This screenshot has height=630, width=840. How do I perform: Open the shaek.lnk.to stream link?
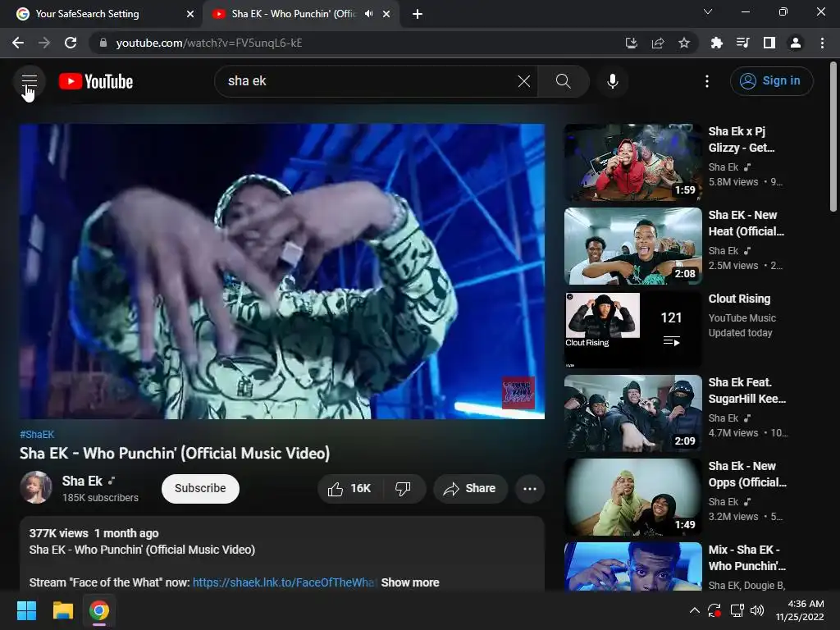click(284, 582)
